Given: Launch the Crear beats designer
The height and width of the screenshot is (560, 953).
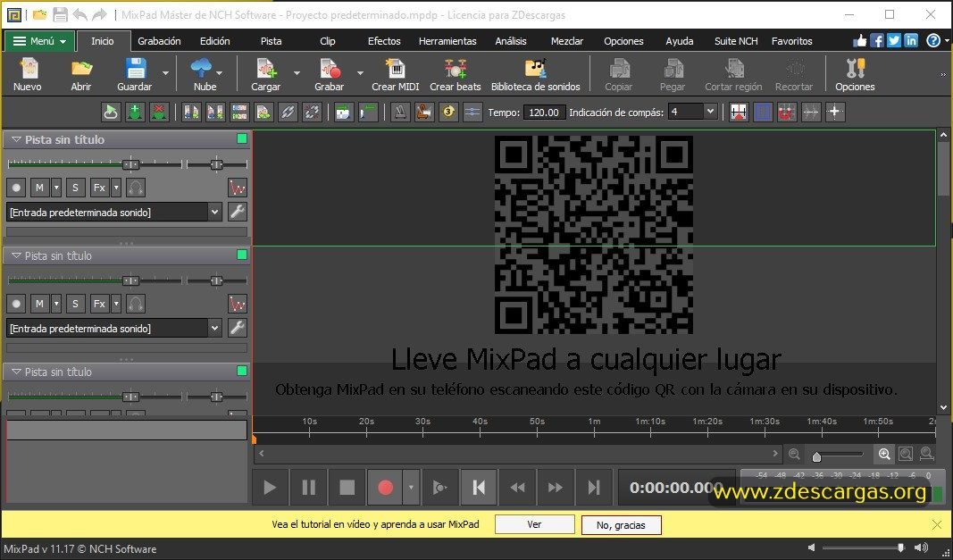Looking at the screenshot, I should point(456,74).
